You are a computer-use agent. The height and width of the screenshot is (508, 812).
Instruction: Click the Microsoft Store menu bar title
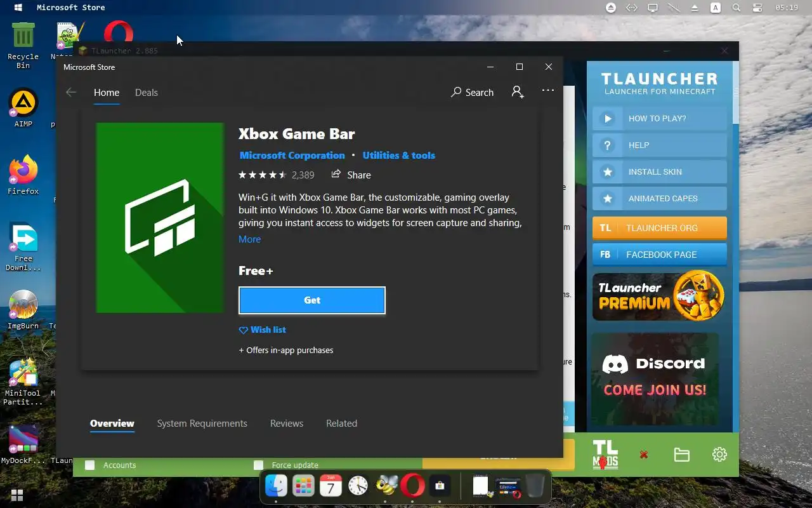pos(71,8)
